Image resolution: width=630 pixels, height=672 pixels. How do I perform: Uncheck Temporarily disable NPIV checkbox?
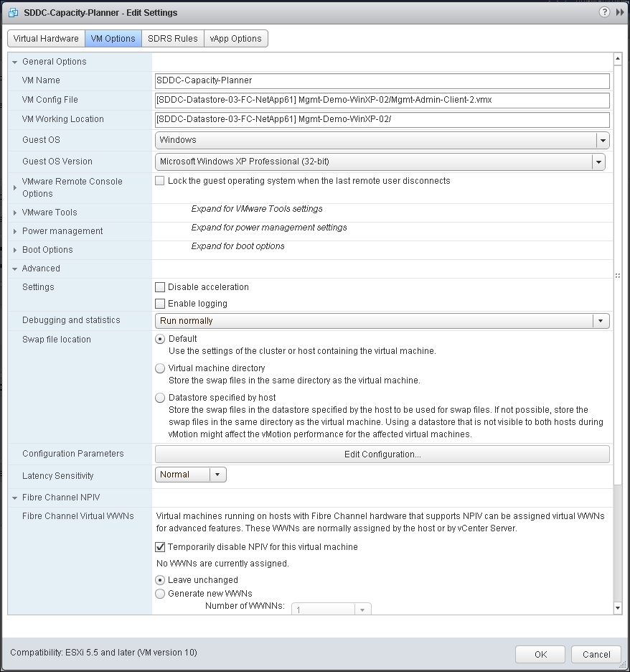coord(160,547)
